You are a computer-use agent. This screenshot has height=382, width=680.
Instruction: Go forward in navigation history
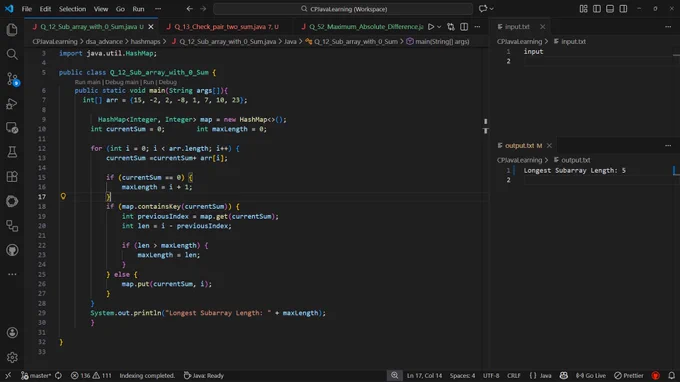point(203,9)
